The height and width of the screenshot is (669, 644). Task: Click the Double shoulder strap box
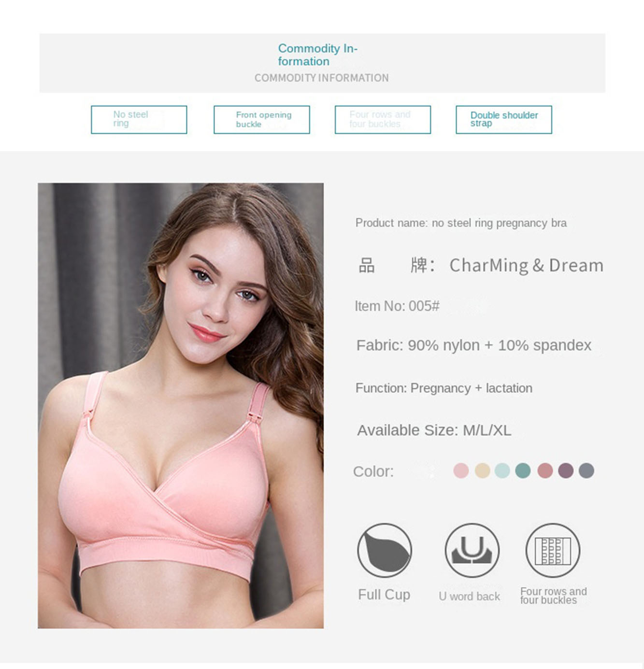click(x=504, y=120)
